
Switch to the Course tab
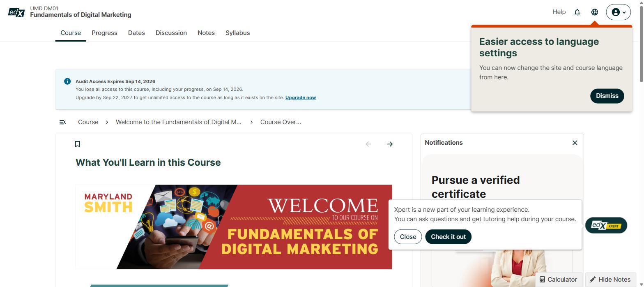[71, 33]
